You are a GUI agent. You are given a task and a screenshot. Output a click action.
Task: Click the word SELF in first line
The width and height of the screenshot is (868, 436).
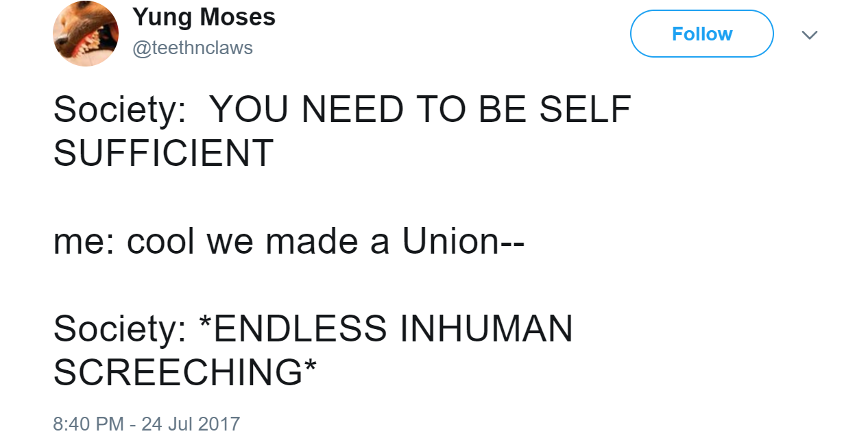(585, 109)
